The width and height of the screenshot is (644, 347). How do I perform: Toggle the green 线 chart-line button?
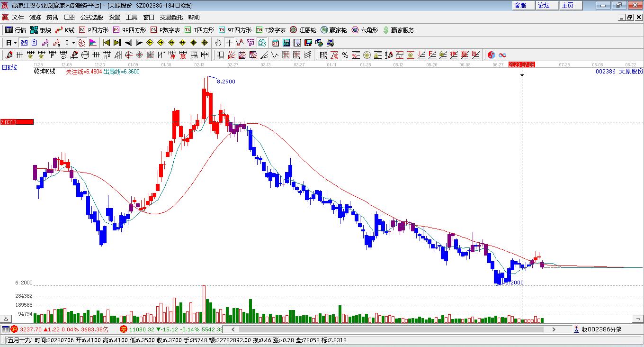(x=261, y=43)
